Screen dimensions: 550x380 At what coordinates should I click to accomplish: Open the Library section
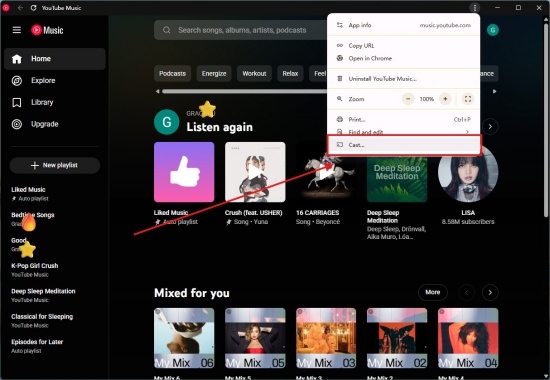pyautogui.click(x=55, y=102)
